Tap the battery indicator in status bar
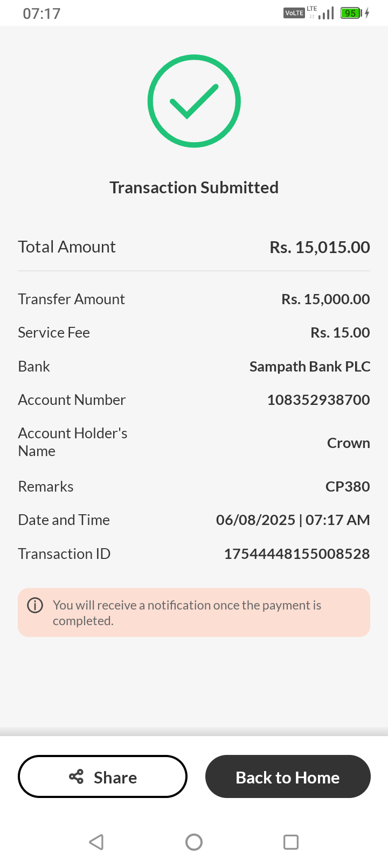 point(351,13)
